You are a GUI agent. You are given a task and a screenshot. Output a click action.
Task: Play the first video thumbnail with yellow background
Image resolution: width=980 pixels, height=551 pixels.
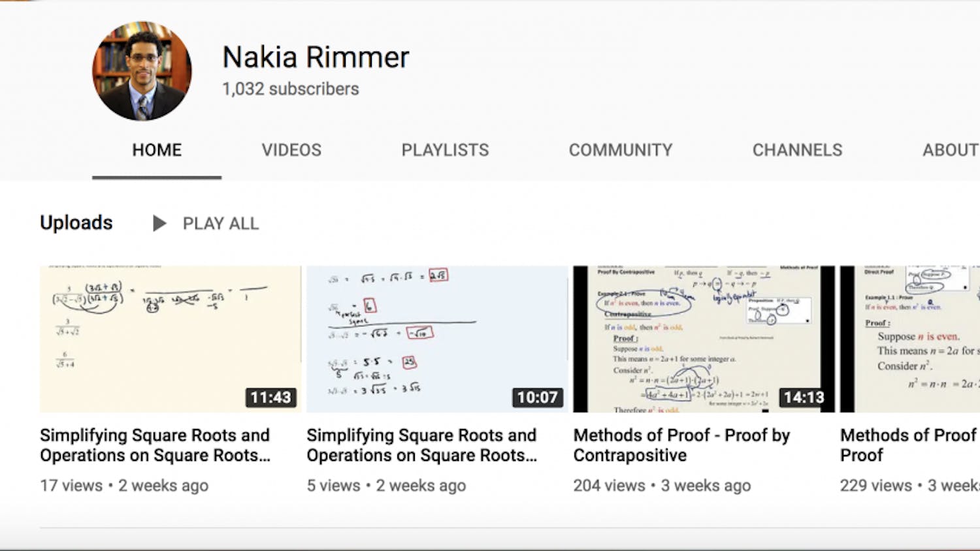click(170, 339)
